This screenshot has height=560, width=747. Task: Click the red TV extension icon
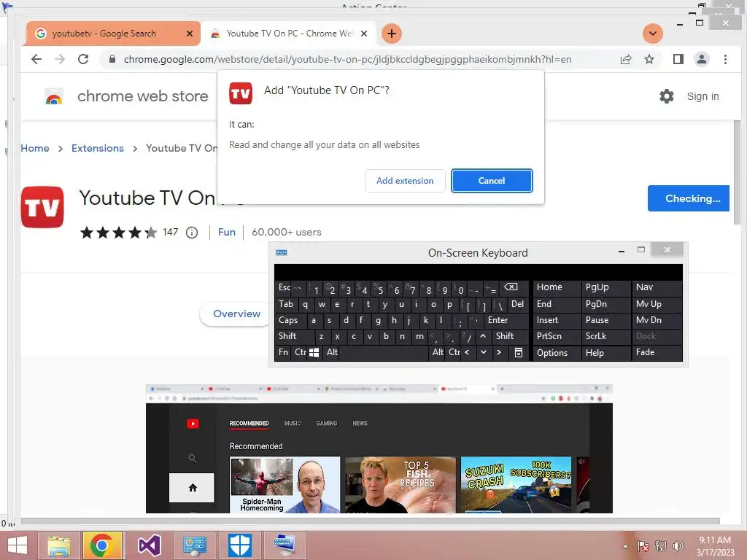tap(42, 207)
